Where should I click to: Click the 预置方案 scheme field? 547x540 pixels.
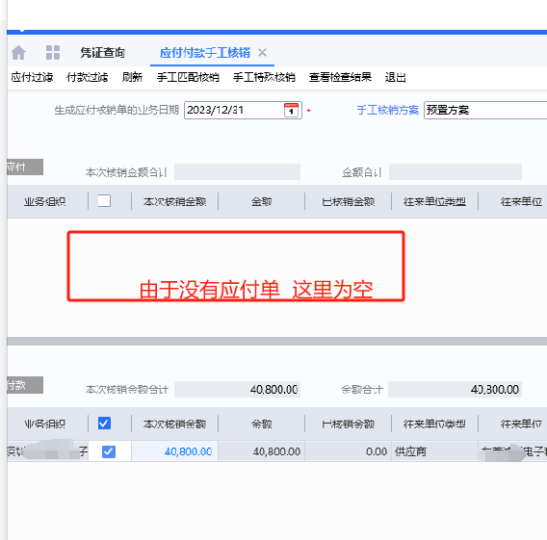point(485,110)
